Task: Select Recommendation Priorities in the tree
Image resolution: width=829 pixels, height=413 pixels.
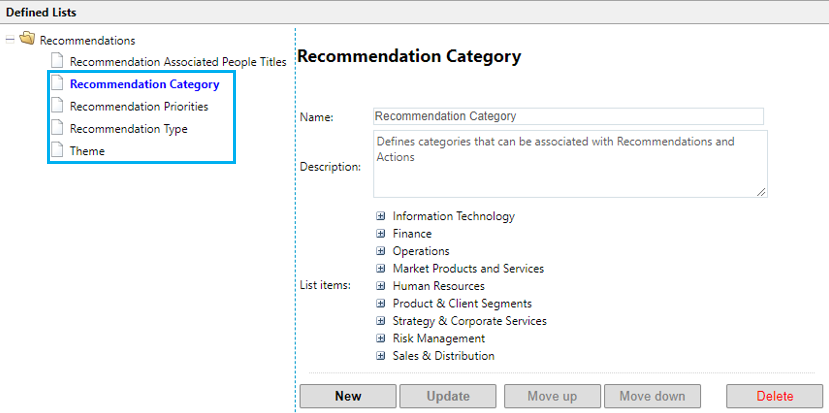Action: pos(139,106)
